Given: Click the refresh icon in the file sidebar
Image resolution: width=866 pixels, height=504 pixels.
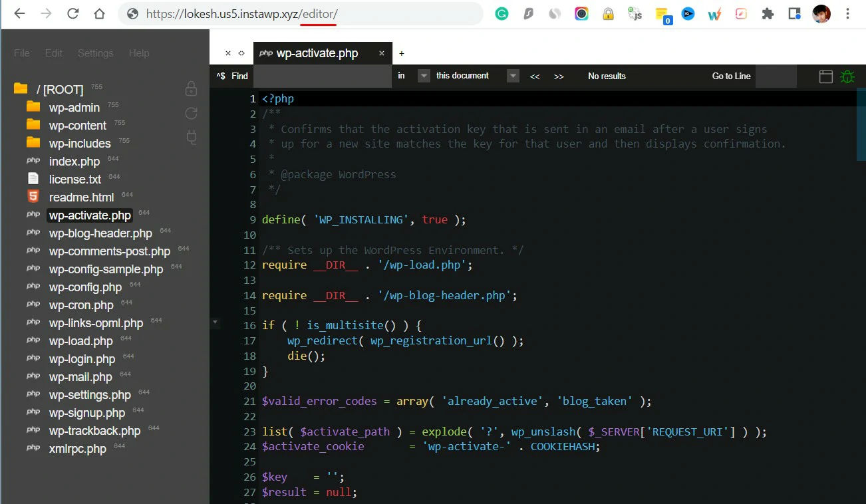Looking at the screenshot, I should (x=192, y=113).
